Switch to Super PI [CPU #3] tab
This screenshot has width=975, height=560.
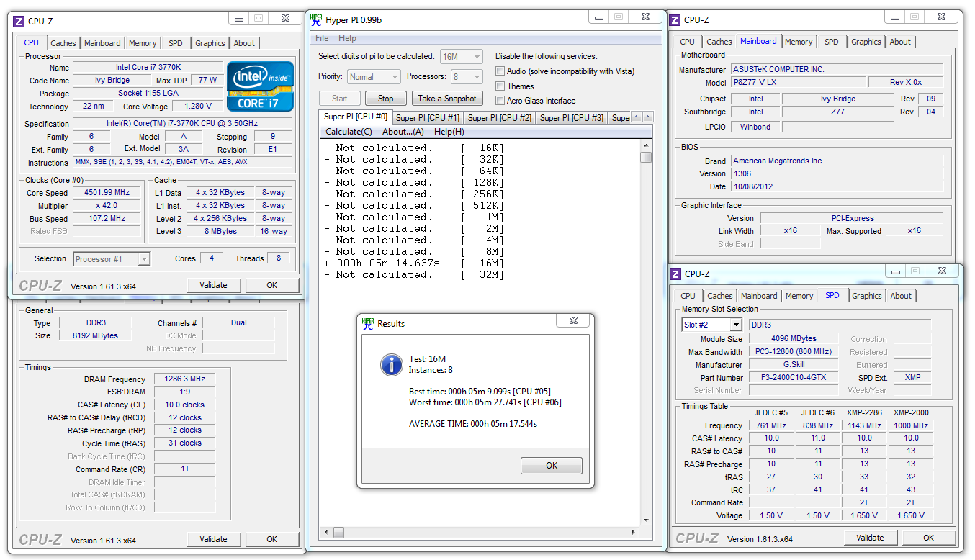pos(572,117)
